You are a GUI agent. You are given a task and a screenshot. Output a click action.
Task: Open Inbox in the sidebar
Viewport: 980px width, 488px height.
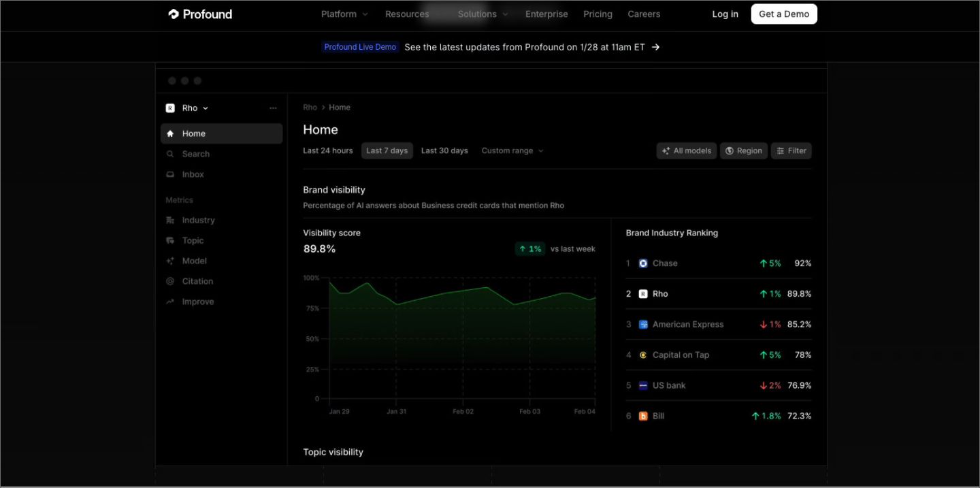click(x=221, y=174)
